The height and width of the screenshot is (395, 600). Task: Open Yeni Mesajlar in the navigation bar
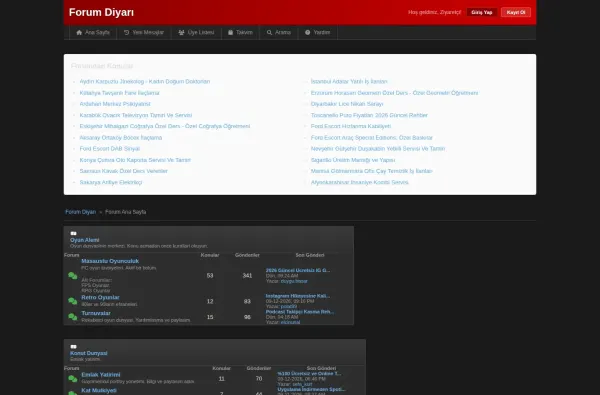pyautogui.click(x=144, y=33)
